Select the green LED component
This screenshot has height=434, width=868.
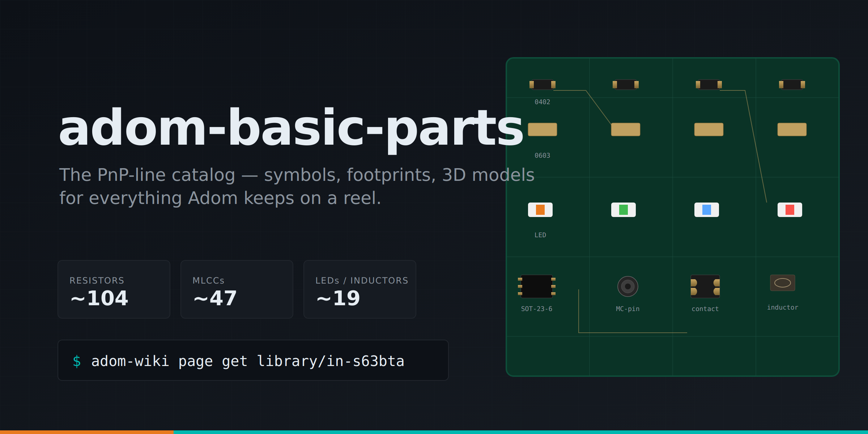point(624,210)
